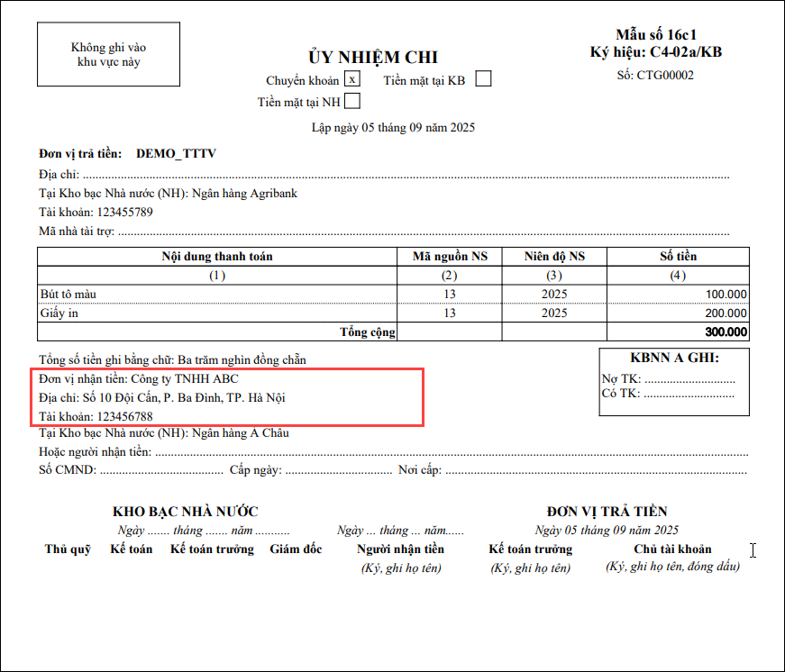Click the Niên độ NS column header
The width and height of the screenshot is (785, 672).
pos(554,256)
